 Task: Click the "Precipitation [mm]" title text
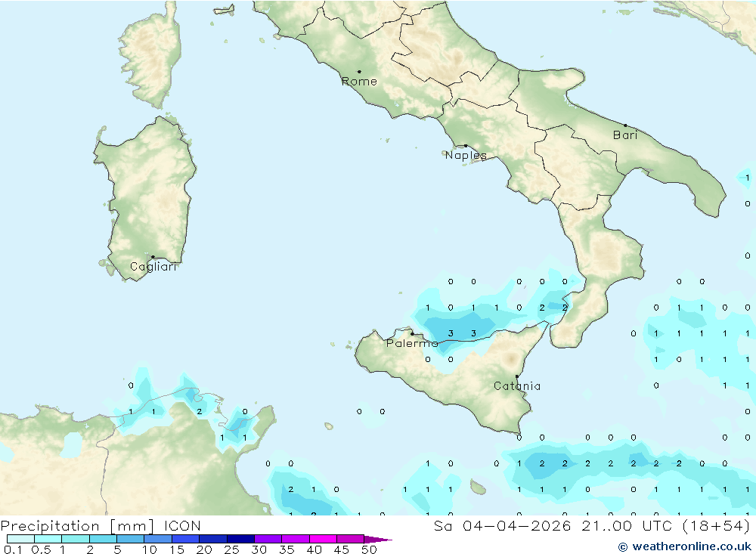click(x=77, y=526)
